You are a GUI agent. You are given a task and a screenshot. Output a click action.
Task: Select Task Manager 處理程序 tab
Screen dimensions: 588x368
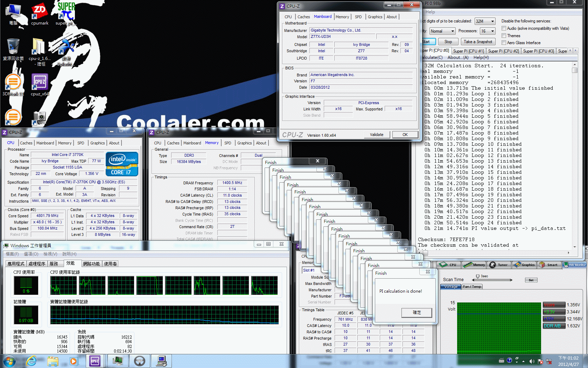(x=37, y=264)
